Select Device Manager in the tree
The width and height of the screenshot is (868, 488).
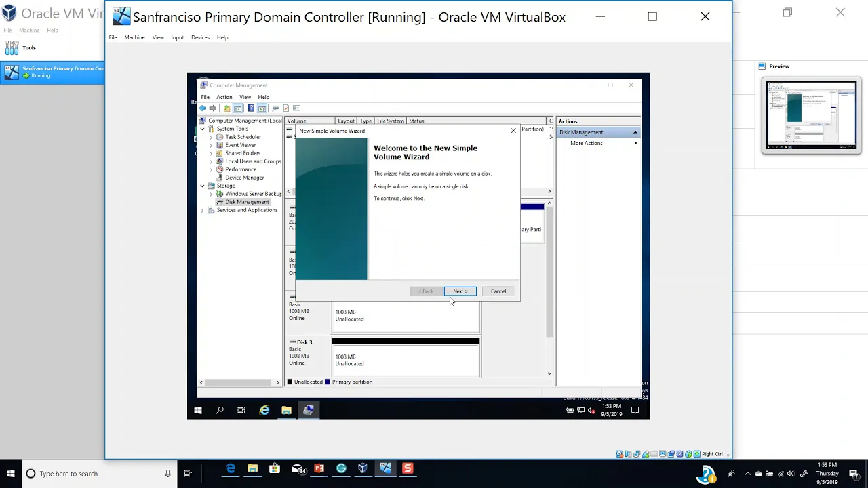pos(244,178)
